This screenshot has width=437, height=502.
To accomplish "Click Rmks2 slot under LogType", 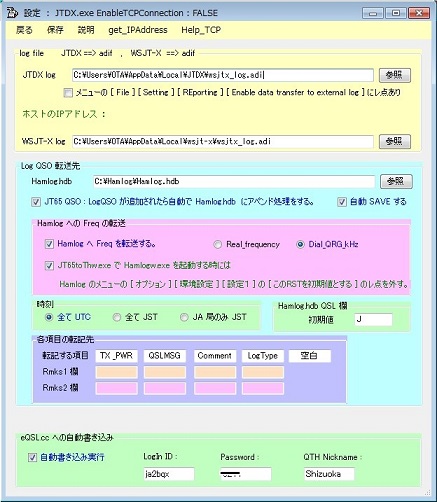I will click(263, 388).
